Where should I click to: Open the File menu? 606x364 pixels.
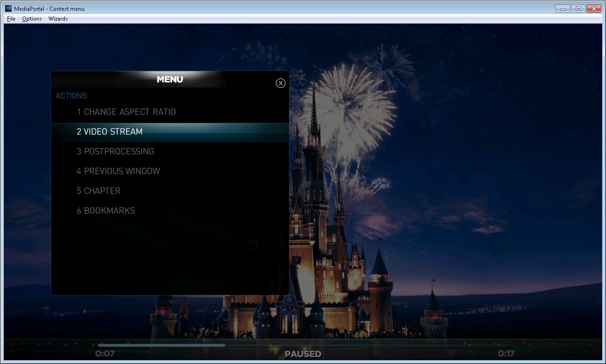pyautogui.click(x=11, y=19)
